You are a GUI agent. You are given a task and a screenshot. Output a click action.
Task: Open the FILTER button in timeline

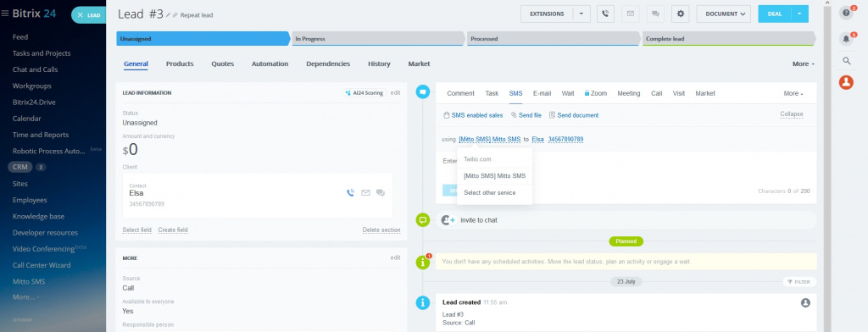798,282
